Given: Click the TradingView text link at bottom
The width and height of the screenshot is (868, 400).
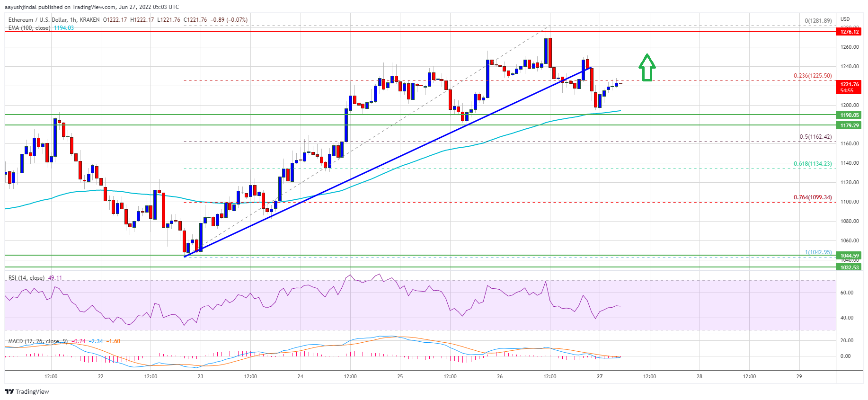Looking at the screenshot, I should coord(32,391).
